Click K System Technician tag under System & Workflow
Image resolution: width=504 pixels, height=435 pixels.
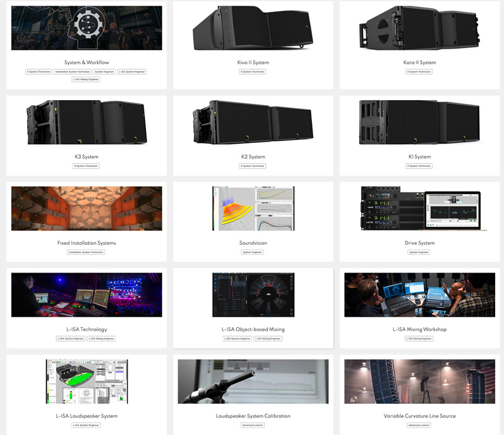coord(38,72)
